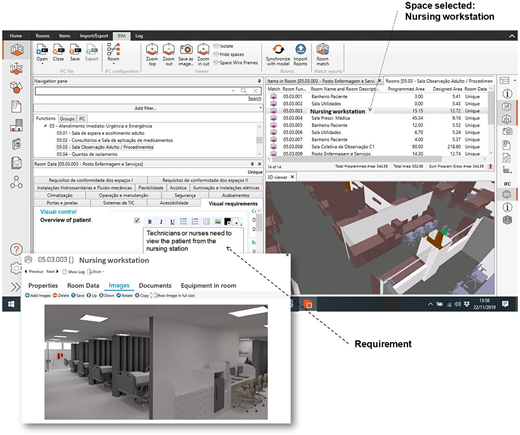Click the search magnifier in navigation pane
Viewport: 520px width, 435px height.
(244, 91)
